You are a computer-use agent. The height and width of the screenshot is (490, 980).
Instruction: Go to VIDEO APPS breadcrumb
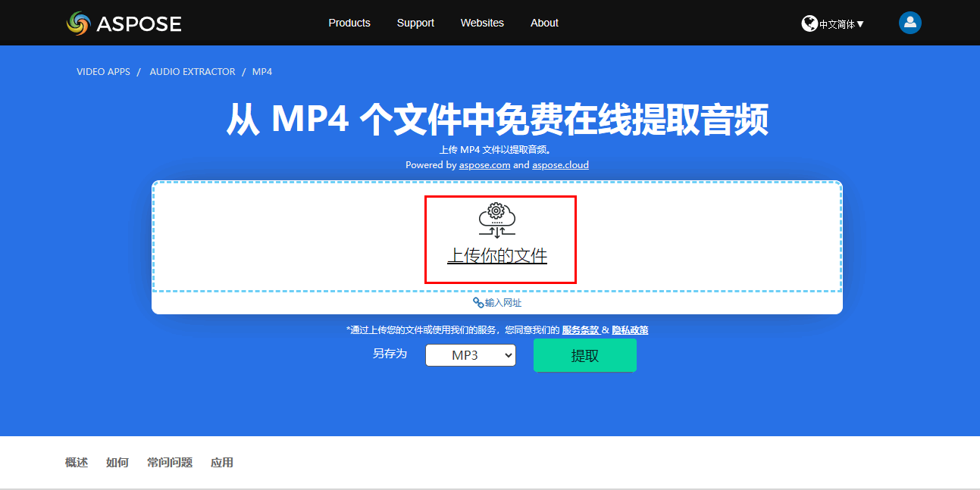tap(103, 72)
